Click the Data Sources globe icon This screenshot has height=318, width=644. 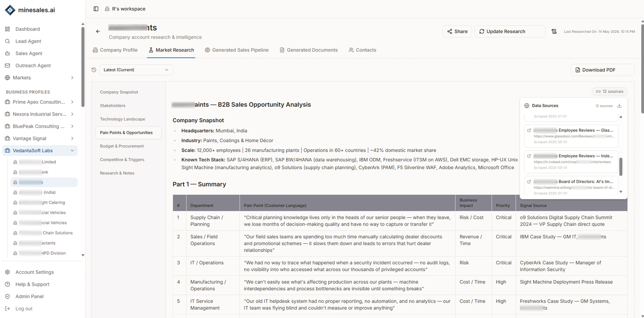[527, 106]
